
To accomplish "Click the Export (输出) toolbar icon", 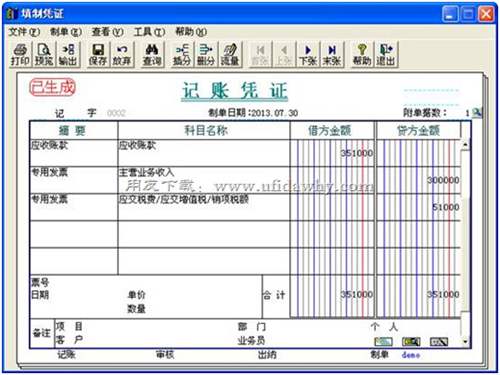I will tap(68, 55).
